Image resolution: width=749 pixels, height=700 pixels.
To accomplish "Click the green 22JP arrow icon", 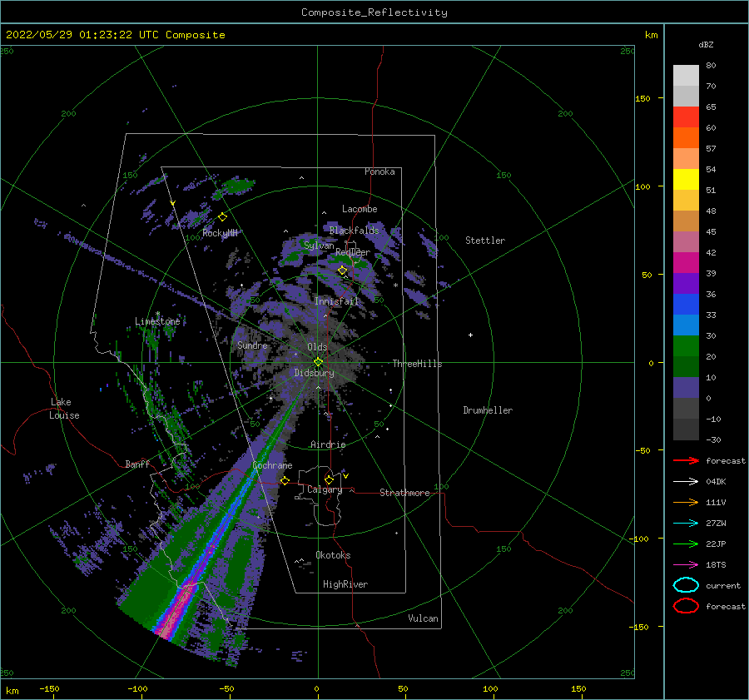I will coord(686,544).
